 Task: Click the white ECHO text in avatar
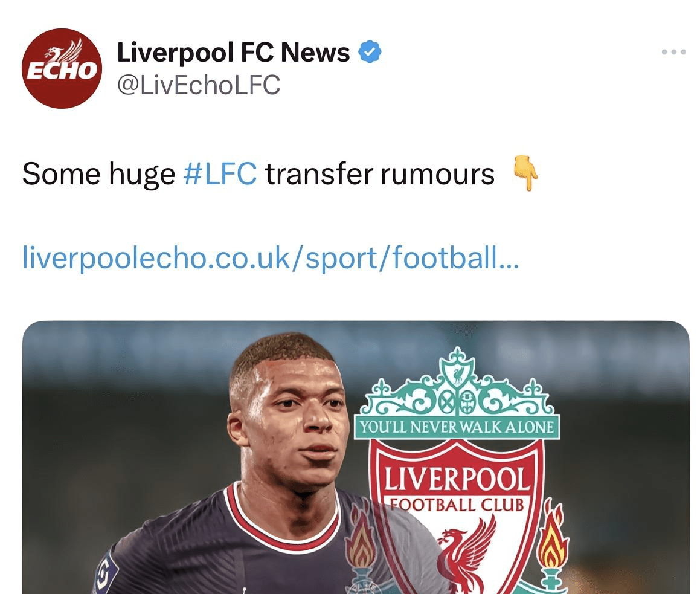tap(62, 70)
